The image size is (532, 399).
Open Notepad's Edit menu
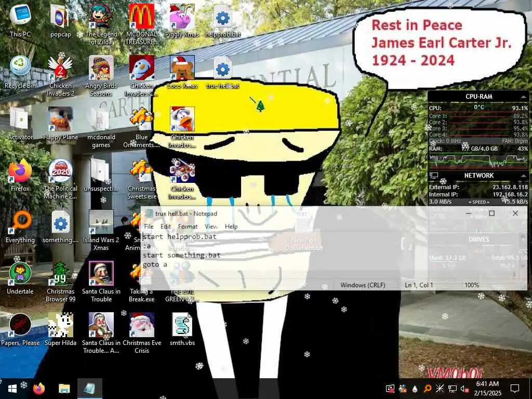coord(166,227)
